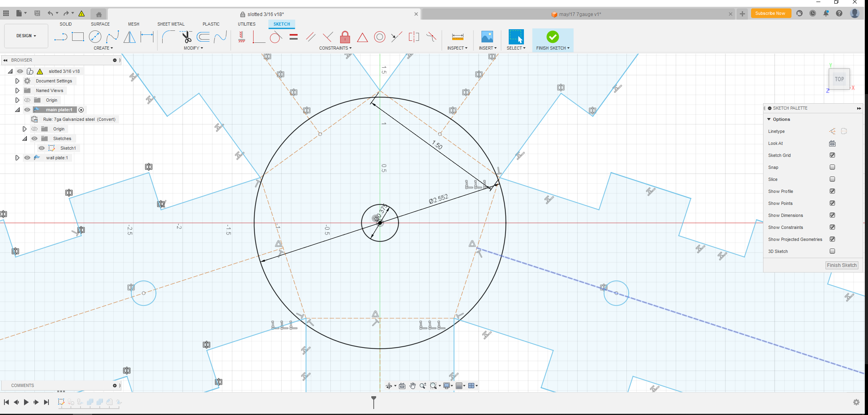
Task: Switch to the Sheet Metal tab
Action: pyautogui.click(x=171, y=24)
